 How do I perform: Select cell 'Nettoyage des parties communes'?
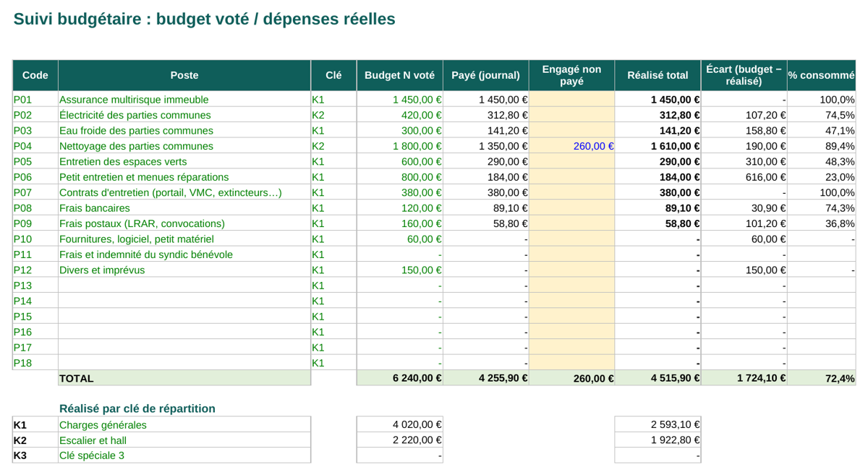tap(184, 146)
